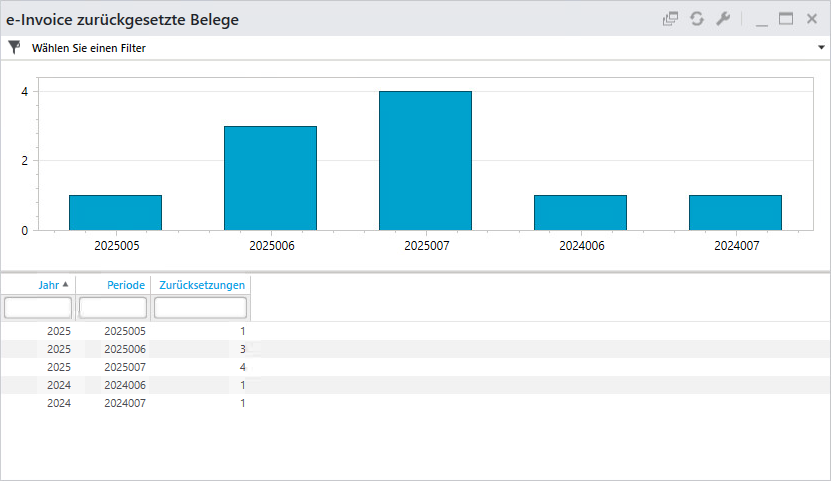Sort by the Periode column header
This screenshot has height=481, width=831.
click(126, 285)
